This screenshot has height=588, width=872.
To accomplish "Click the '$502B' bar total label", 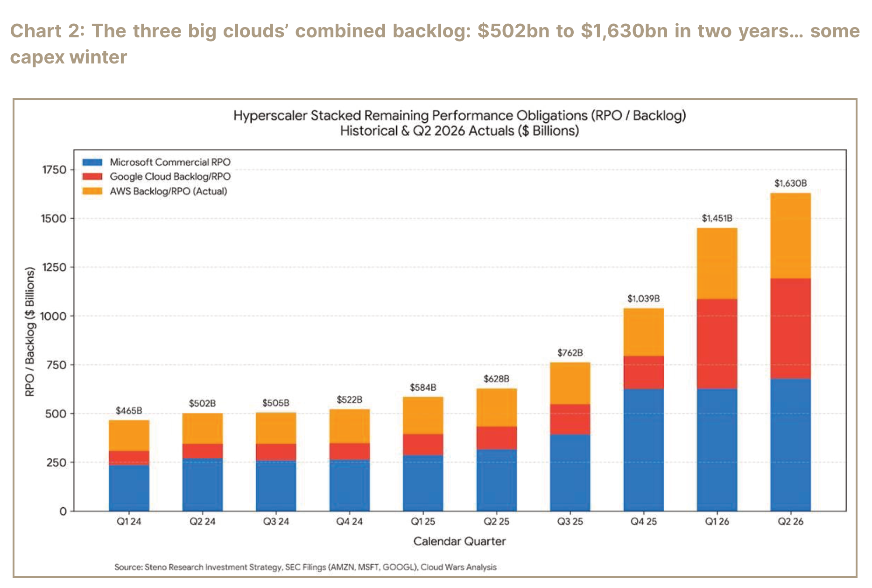I will 202,403.
